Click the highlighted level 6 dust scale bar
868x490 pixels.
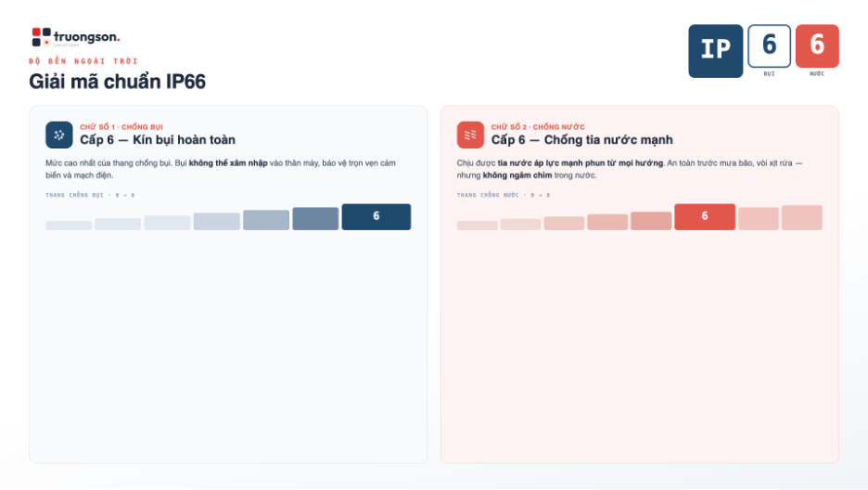[377, 216]
